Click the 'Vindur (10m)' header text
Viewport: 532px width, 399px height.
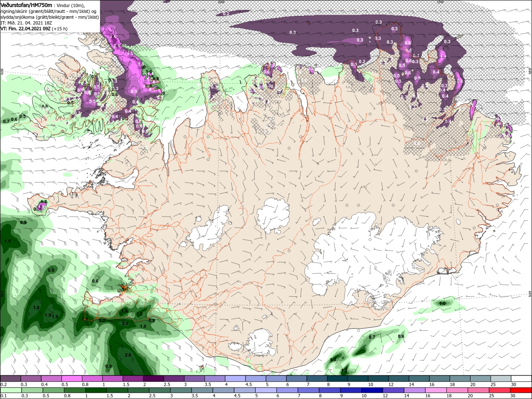(x=70, y=5)
